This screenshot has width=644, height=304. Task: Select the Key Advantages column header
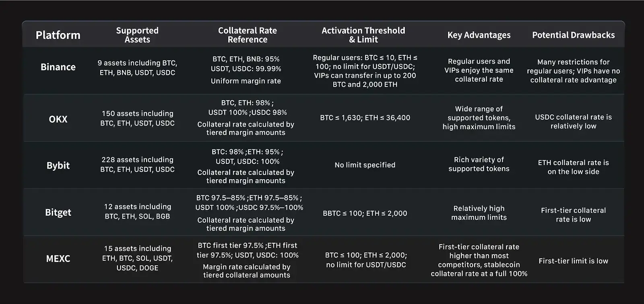479,35
